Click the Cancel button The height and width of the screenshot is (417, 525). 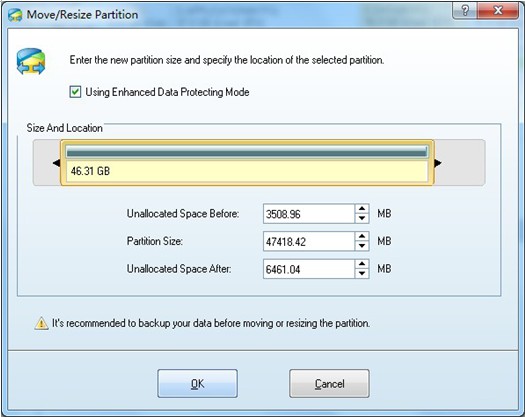[329, 384]
